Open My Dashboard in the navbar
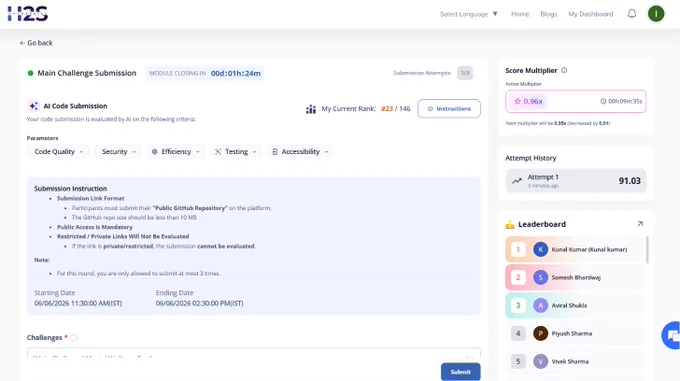The width and height of the screenshot is (680, 381). 591,14
